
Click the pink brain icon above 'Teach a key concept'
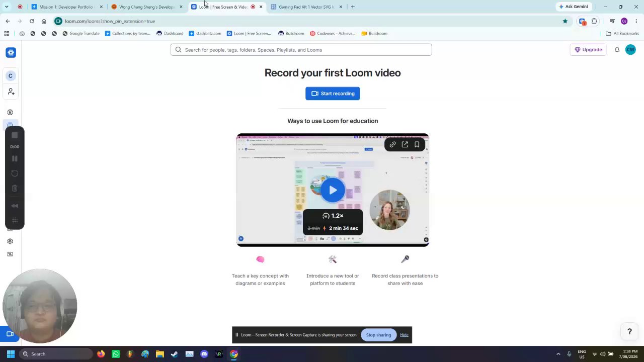[260, 259]
